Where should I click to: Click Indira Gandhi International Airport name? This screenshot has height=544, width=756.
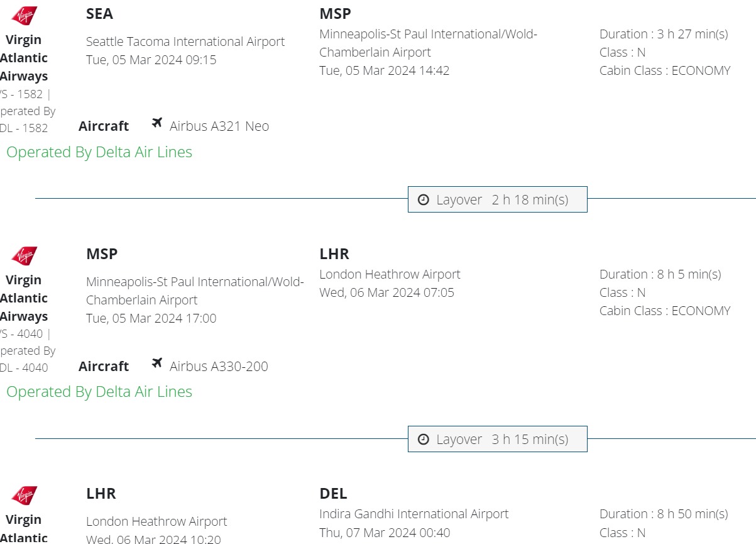tap(414, 514)
